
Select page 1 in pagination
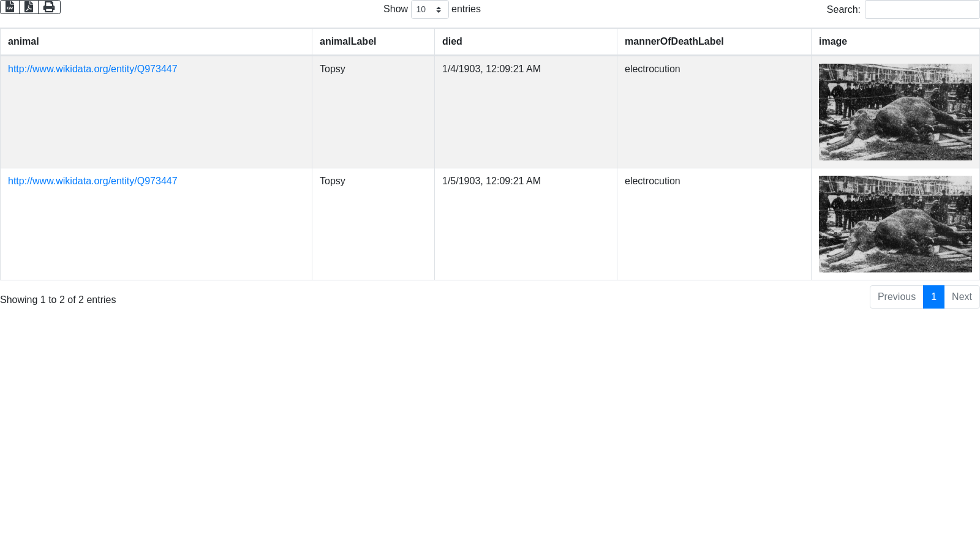click(x=933, y=297)
